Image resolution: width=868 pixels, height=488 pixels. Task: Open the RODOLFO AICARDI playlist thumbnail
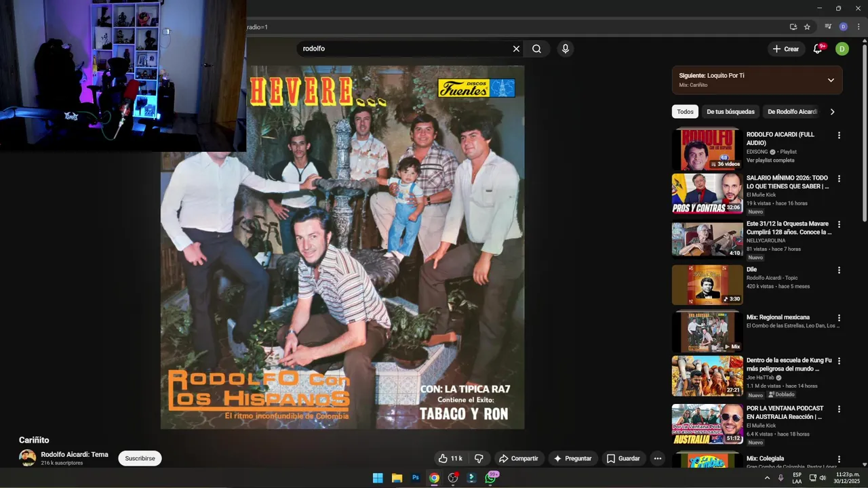[x=707, y=149]
